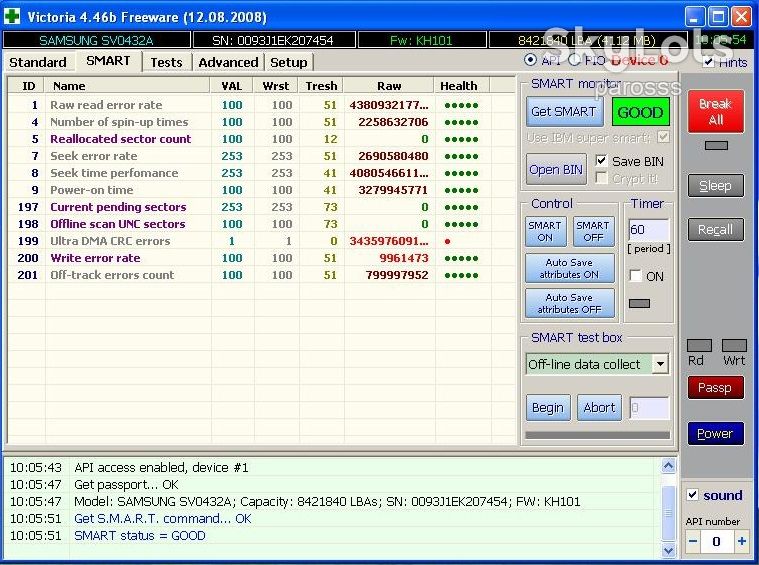The height and width of the screenshot is (565, 759).
Task: Toggle the sound checkbox
Action: click(x=693, y=494)
